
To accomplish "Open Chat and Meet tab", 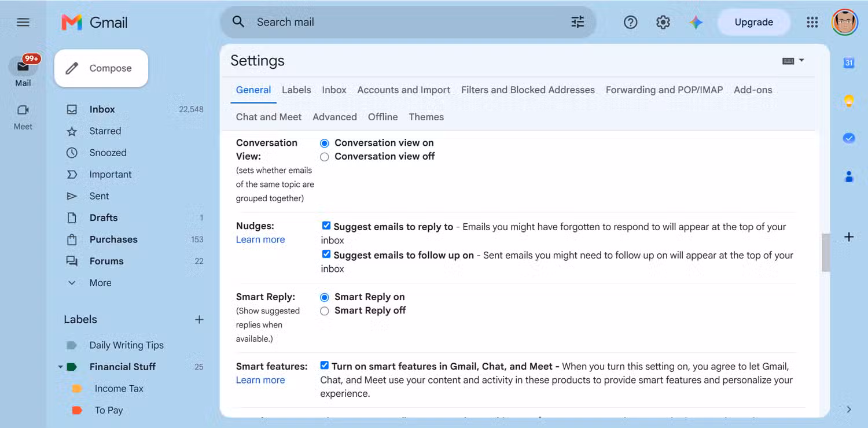I will pyautogui.click(x=269, y=117).
